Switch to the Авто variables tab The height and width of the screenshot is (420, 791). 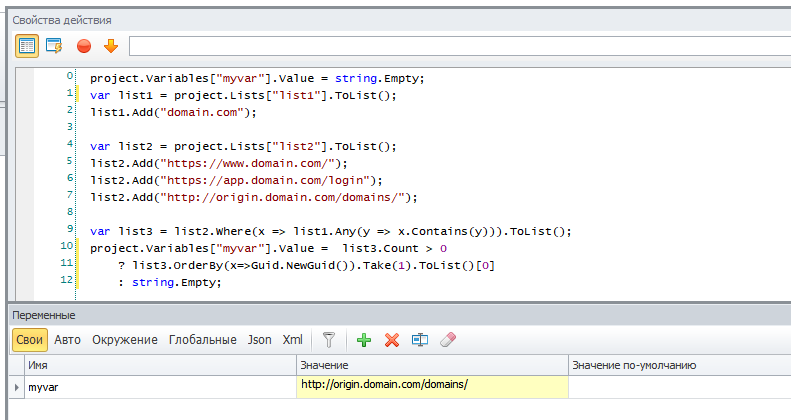click(68, 340)
